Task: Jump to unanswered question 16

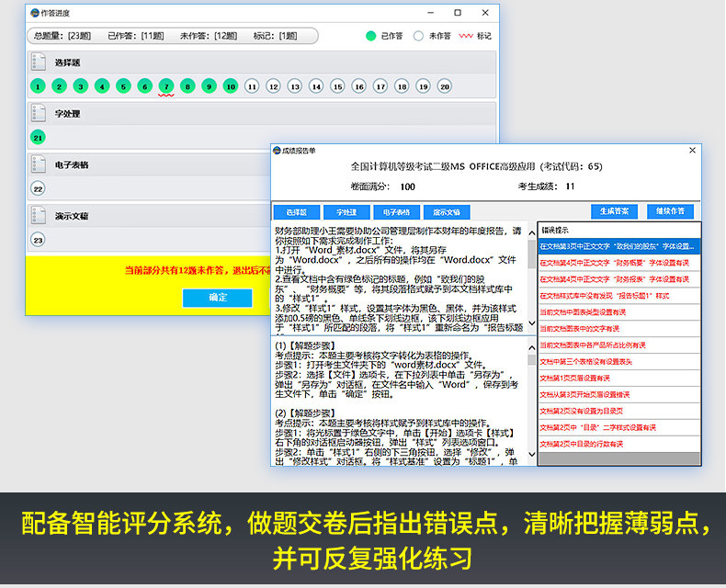Action: 358,86
